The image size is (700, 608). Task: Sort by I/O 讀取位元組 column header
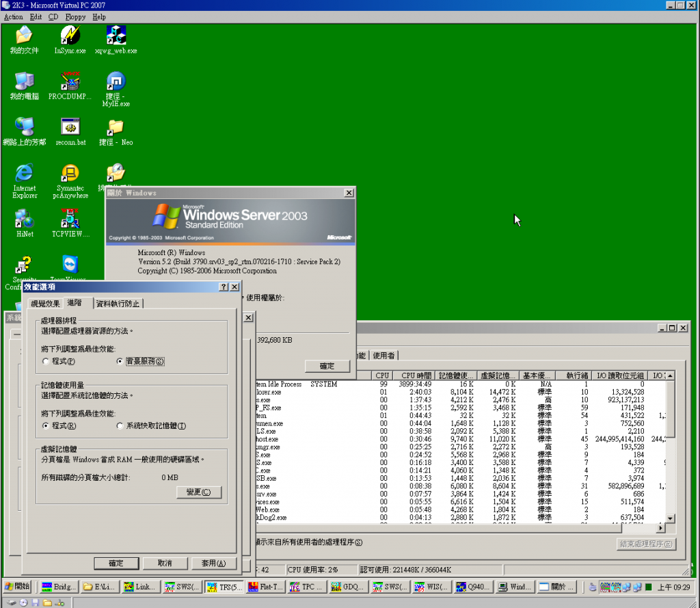click(620, 375)
